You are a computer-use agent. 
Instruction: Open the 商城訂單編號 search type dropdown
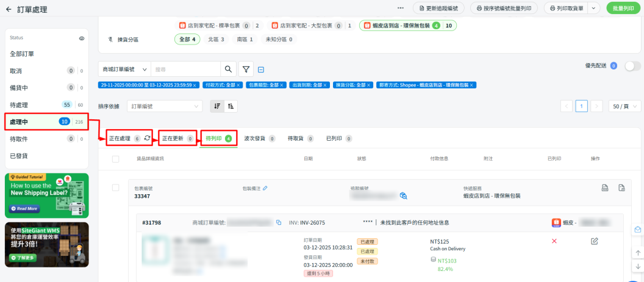coord(124,69)
